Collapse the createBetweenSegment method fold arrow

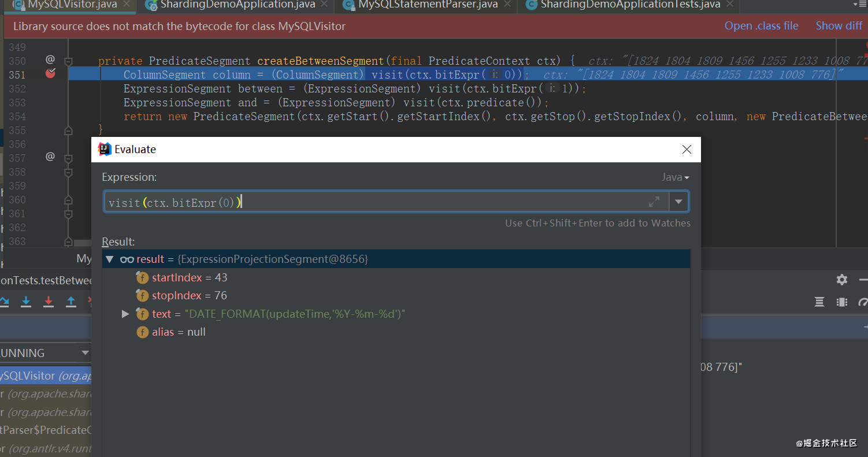point(68,61)
